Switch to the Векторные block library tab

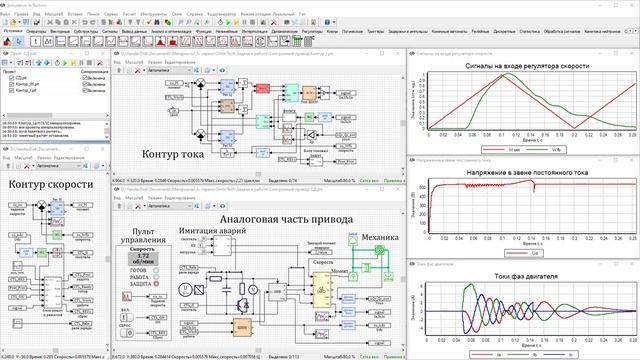[x=60, y=31]
